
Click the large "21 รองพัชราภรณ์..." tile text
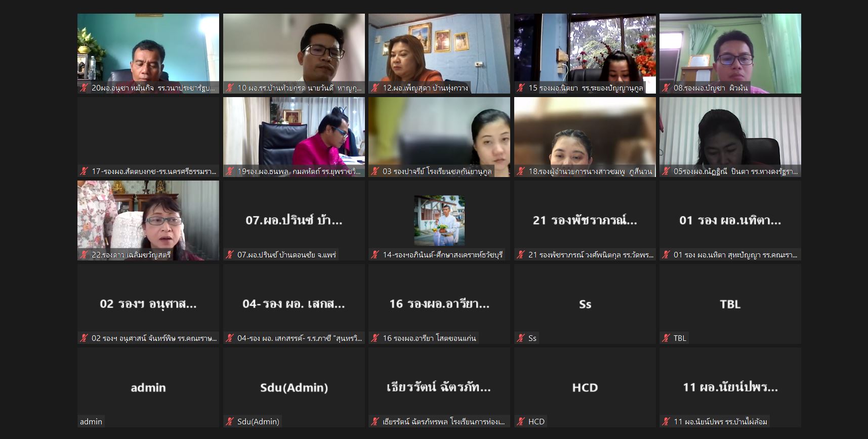(x=585, y=221)
